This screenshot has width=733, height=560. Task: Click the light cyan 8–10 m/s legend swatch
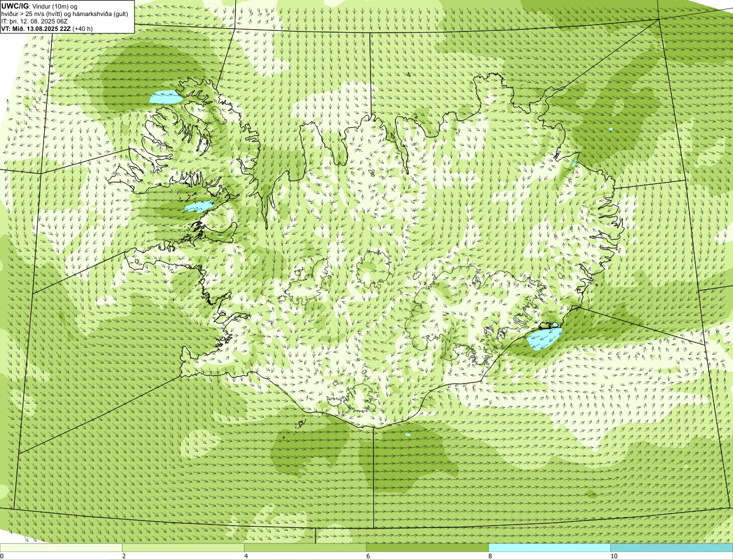(549, 547)
